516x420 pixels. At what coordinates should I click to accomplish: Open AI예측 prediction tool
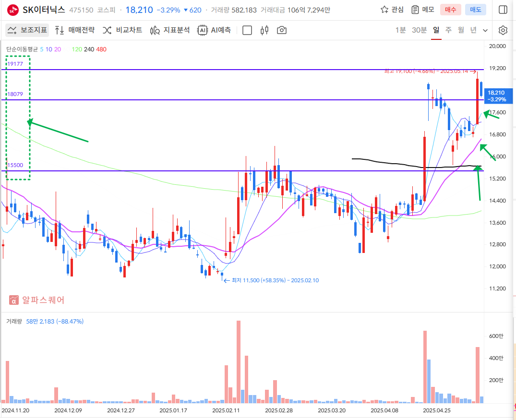point(214,30)
